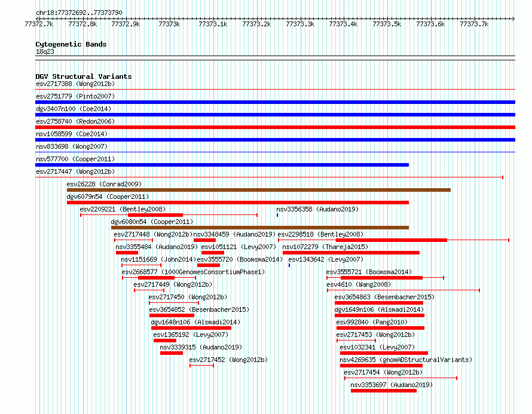Click the nsv833698 (Wong2007) label
The height and width of the screenshot is (414, 532).
(72, 146)
